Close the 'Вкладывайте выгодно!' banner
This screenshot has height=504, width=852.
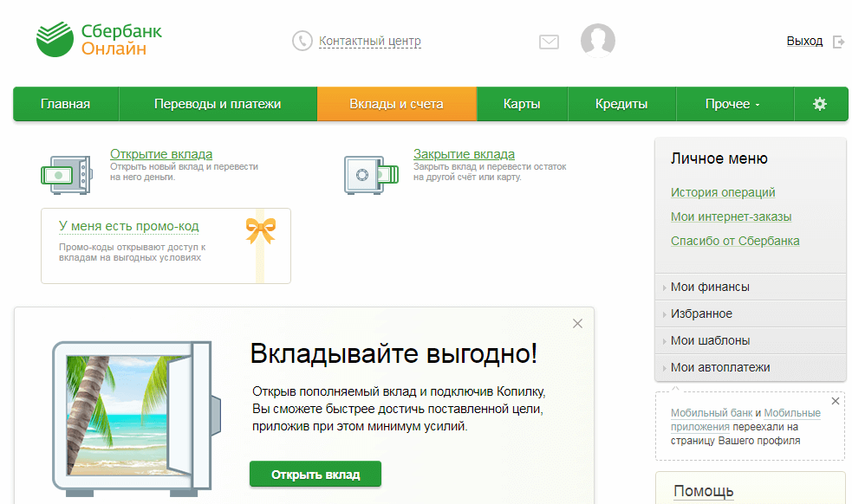tap(578, 324)
